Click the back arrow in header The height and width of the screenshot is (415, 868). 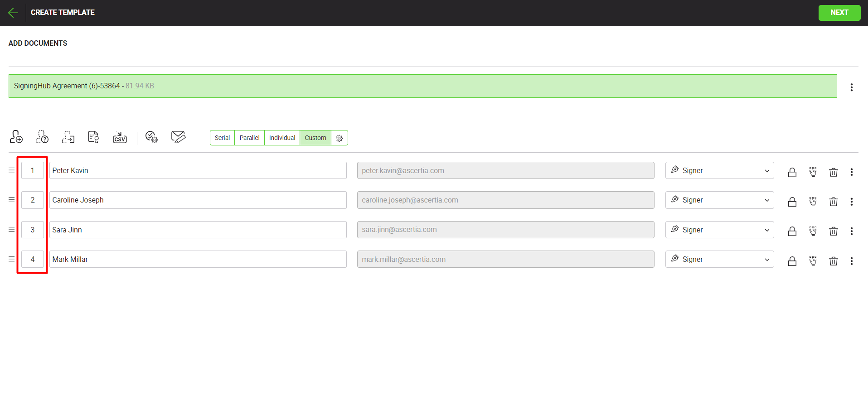coord(13,13)
